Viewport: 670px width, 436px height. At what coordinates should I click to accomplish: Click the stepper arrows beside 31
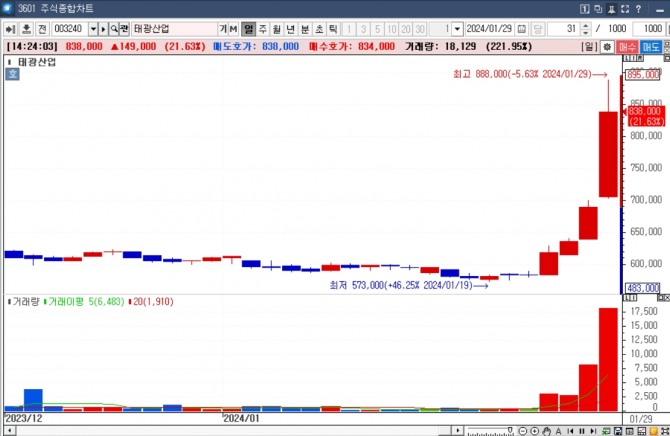586,29
